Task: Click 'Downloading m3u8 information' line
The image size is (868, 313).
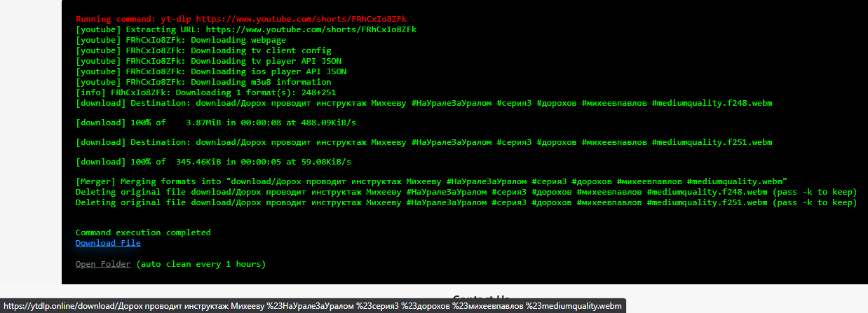Action: (203, 82)
